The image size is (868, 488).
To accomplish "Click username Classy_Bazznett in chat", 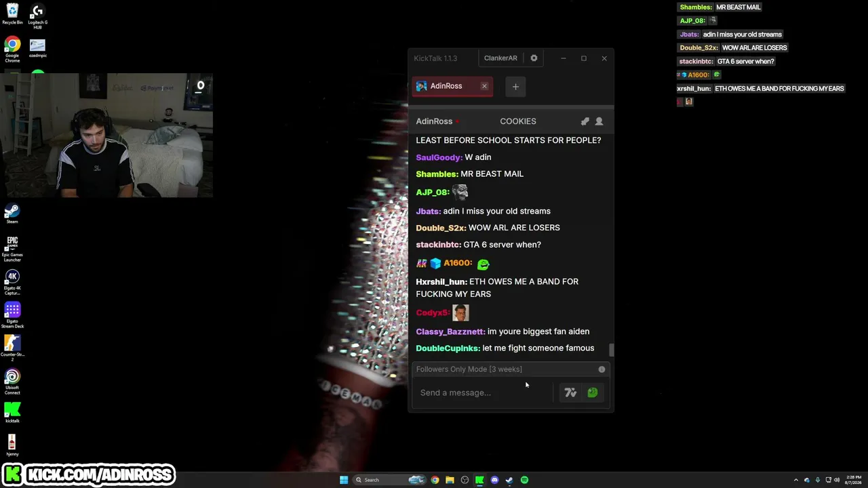I will tap(450, 331).
